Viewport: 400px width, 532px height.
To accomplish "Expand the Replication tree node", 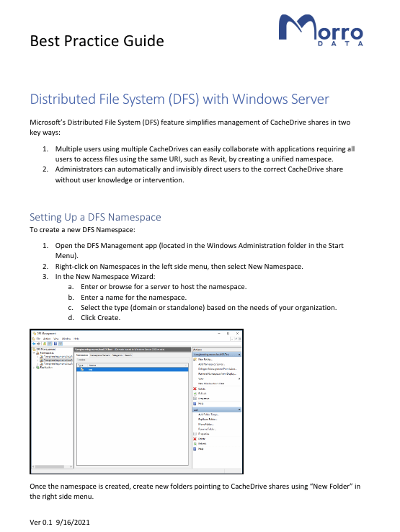I will 34,368.
